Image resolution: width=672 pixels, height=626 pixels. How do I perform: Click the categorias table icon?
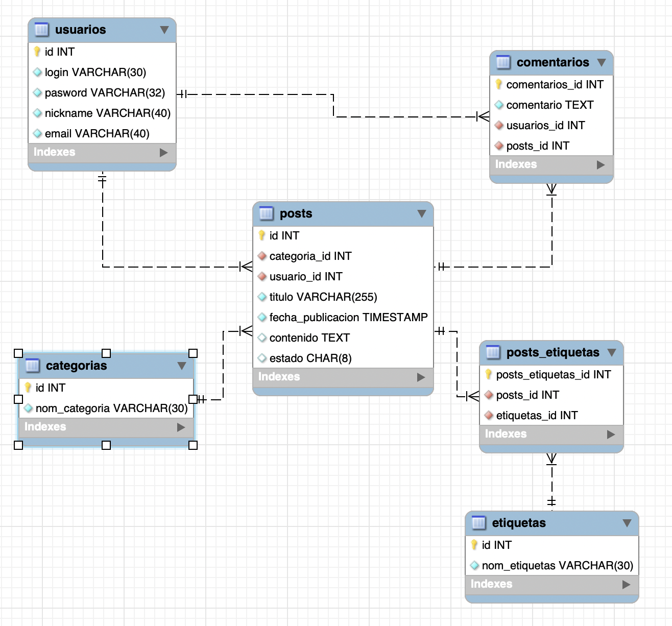tap(32, 366)
